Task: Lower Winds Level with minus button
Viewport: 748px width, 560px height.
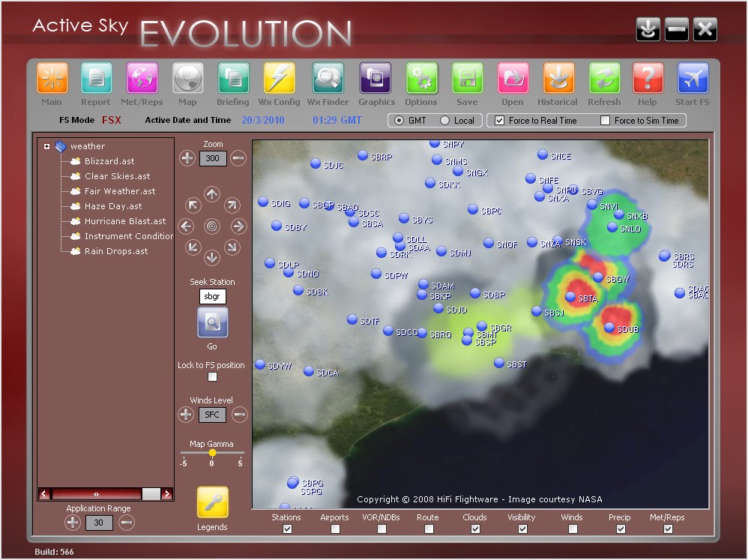Action: point(240,415)
